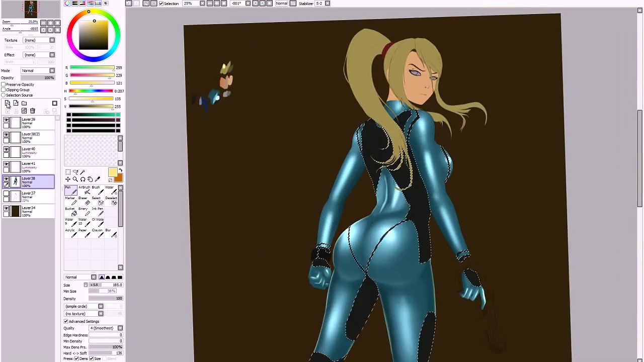Select the Binary pen tool

coord(84,211)
